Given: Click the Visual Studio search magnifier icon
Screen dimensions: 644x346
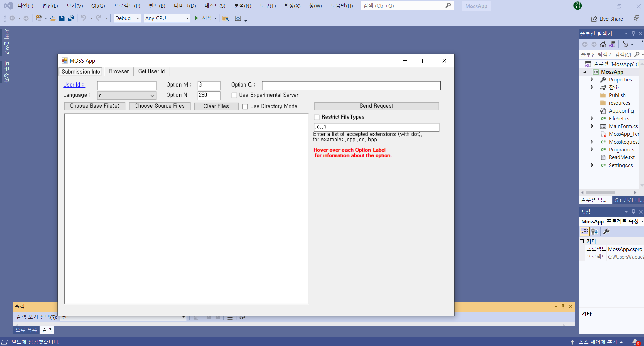Looking at the screenshot, I should (x=448, y=6).
